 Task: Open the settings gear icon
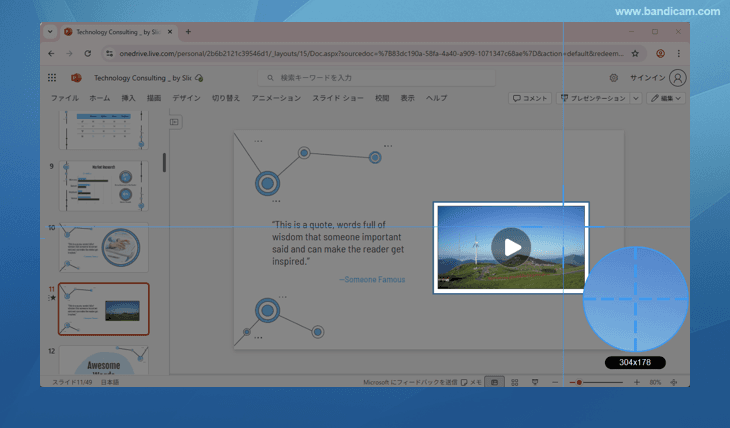coord(614,78)
